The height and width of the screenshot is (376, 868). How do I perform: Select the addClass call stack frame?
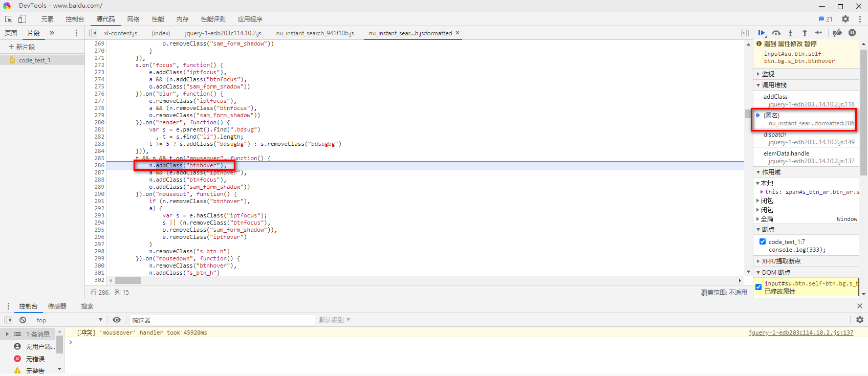pyautogui.click(x=806, y=100)
